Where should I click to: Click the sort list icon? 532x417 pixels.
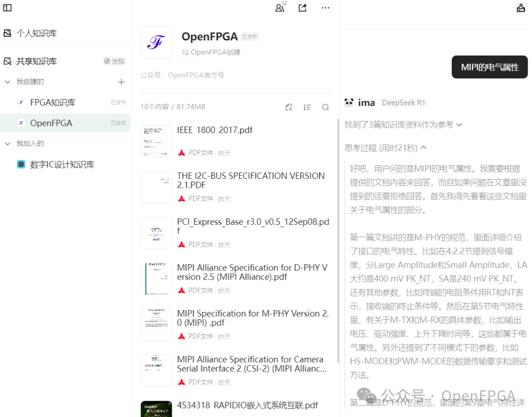307,107
